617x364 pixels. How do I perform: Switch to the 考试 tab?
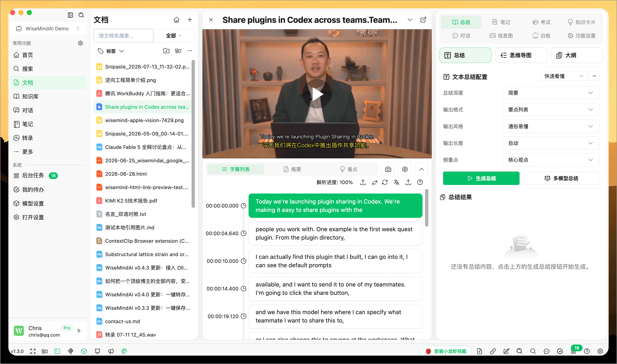(x=541, y=22)
